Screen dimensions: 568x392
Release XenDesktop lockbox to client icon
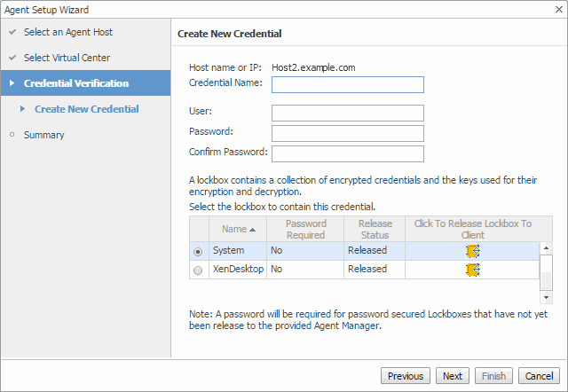[472, 270]
